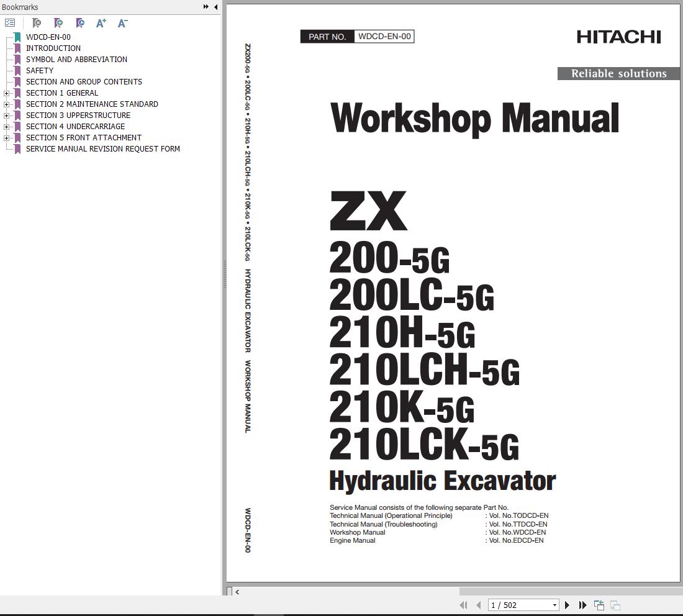
Task: Click the 210LCH-5G model text
Action: point(425,369)
